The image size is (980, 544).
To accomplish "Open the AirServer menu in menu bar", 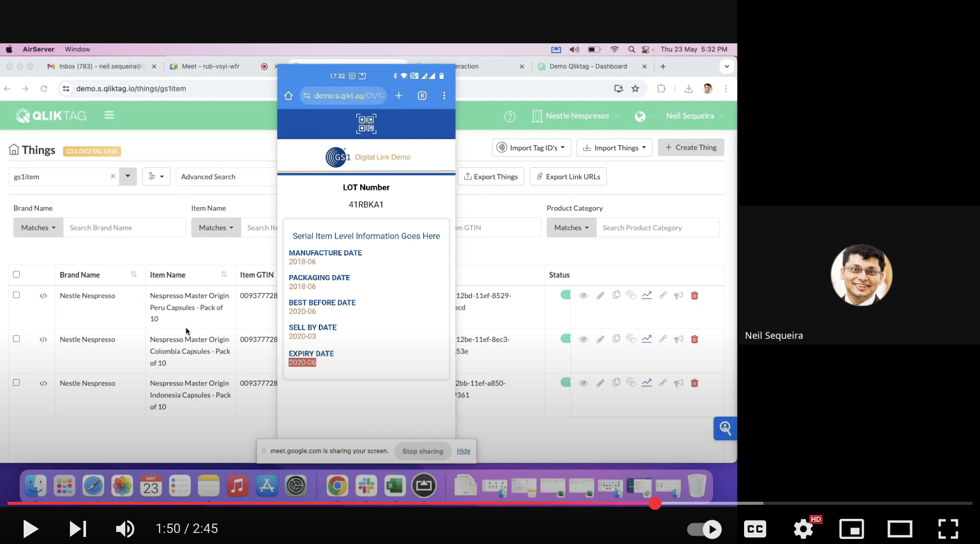I will click(x=38, y=49).
